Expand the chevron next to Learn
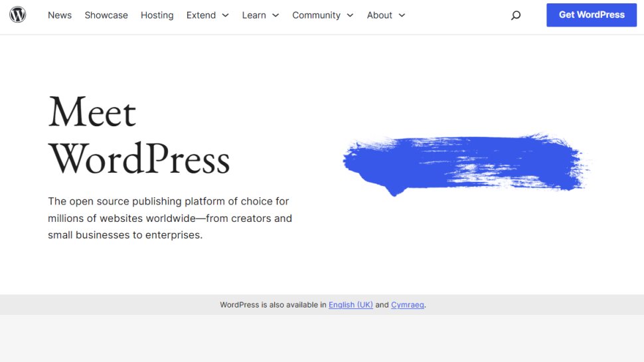Viewport: 644px width, 362px height. click(x=276, y=15)
